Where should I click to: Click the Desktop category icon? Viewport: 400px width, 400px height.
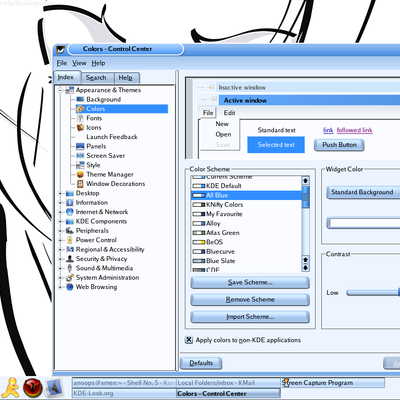tap(69, 193)
